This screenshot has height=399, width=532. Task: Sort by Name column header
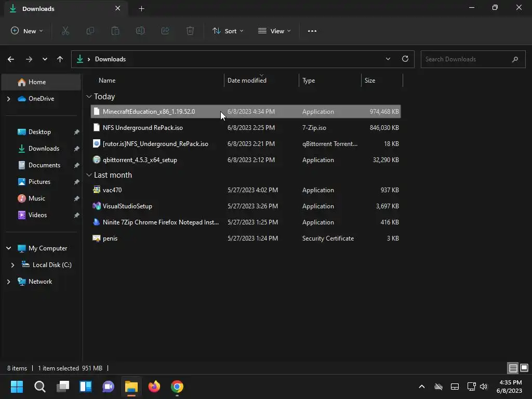pyautogui.click(x=107, y=81)
